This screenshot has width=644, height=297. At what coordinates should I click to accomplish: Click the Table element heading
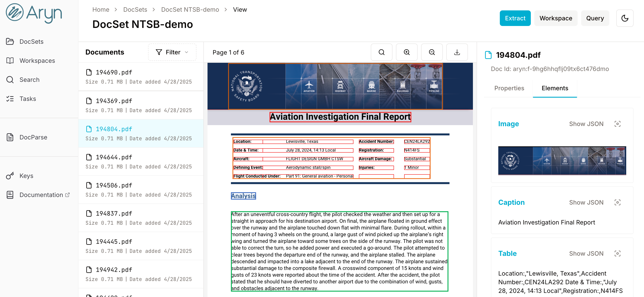tap(507, 253)
